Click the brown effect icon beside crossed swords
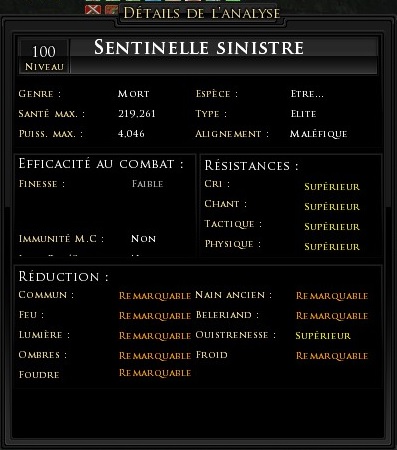397x450 pixels. click(111, 10)
